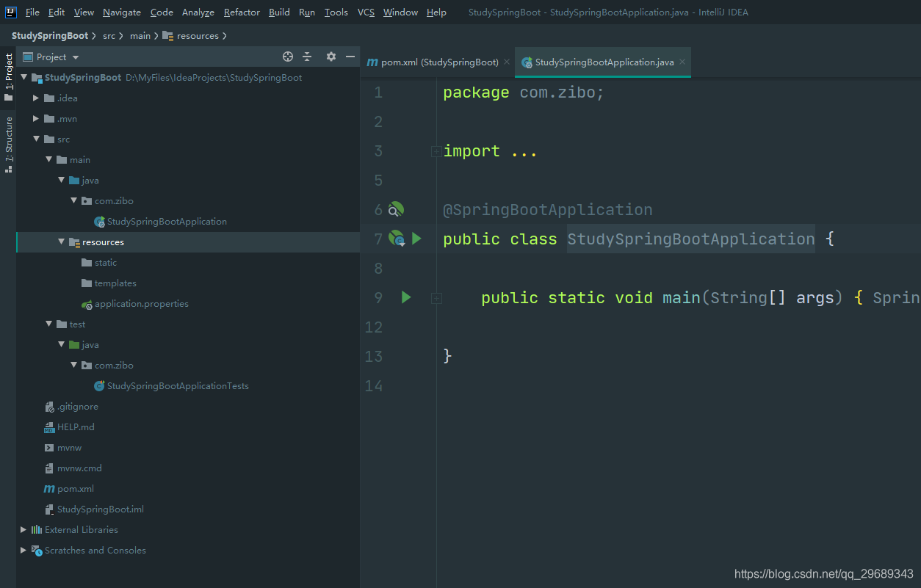The width and height of the screenshot is (921, 588).
Task: Select StudySpringBoot.iml in the project tree
Action: (x=101, y=509)
